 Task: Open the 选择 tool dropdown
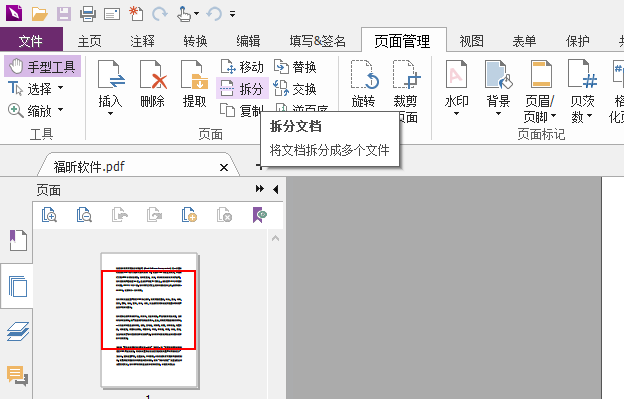coord(60,87)
